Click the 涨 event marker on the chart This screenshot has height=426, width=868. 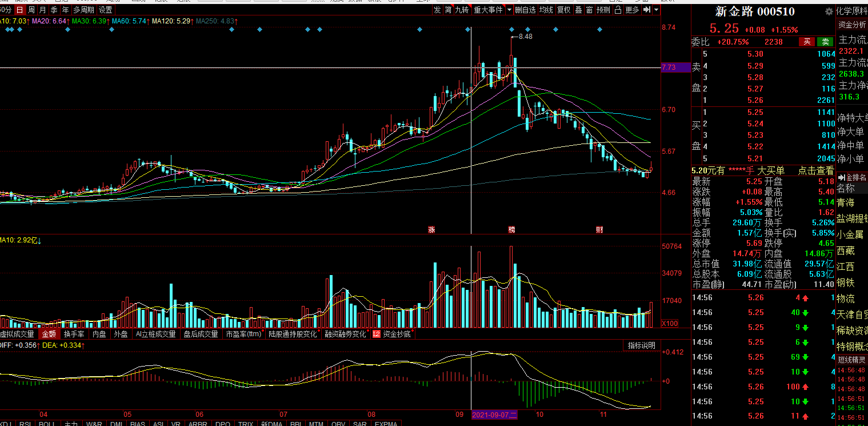click(x=431, y=230)
